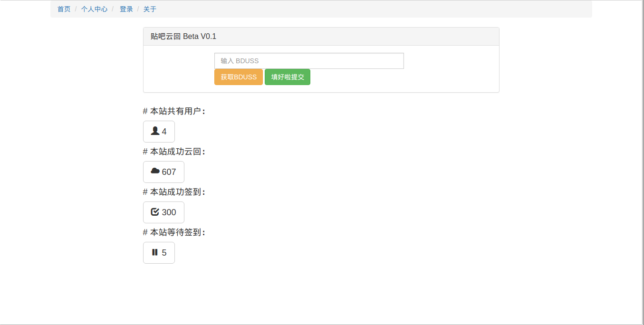644x325 pixels.
Task: Click the number 300 in sign-in box
Action: pyautogui.click(x=169, y=212)
